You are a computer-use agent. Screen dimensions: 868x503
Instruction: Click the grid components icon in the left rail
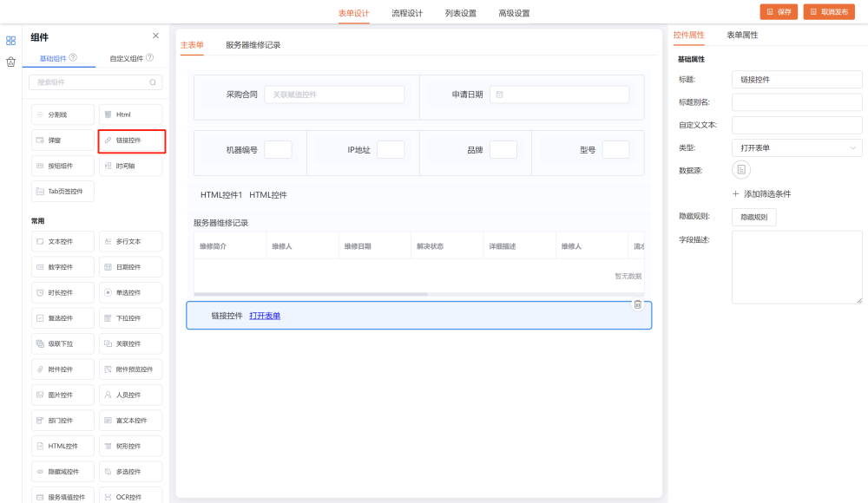(11, 40)
